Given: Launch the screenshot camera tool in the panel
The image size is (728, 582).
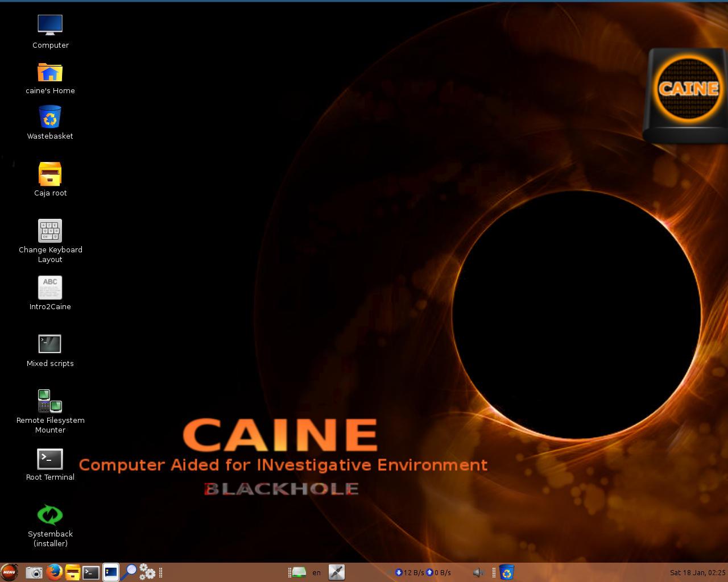Looking at the screenshot, I should tap(35, 572).
